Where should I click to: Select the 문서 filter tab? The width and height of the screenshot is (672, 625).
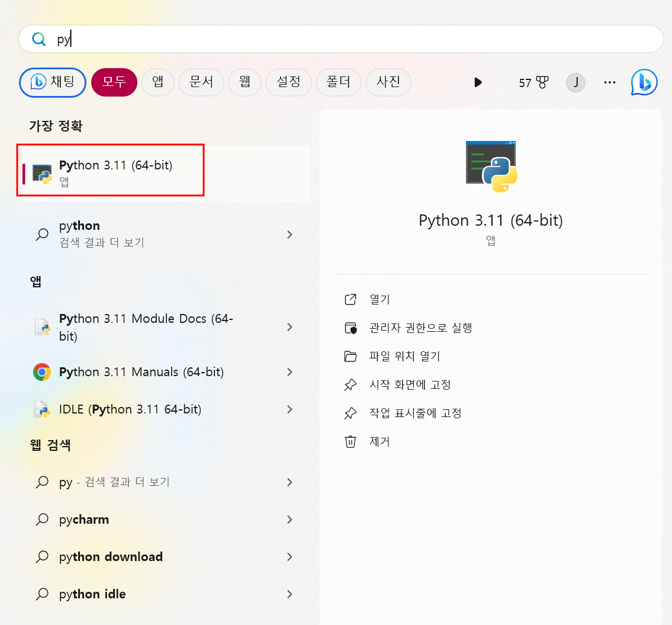(201, 82)
